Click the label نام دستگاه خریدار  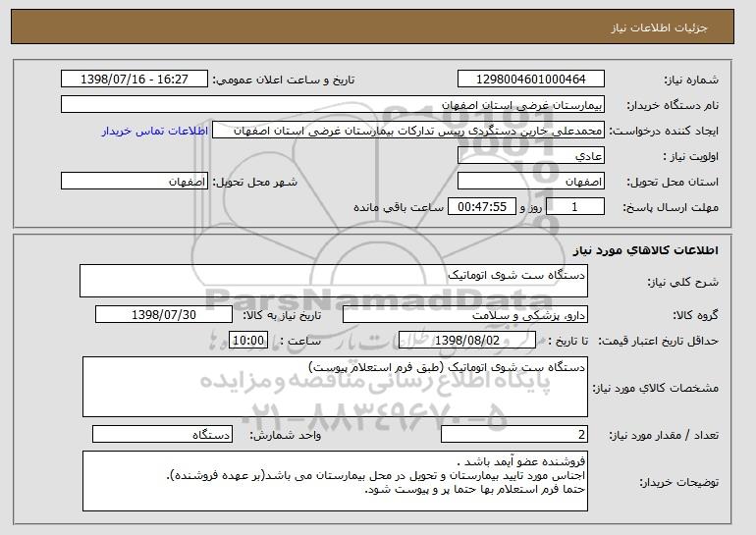coord(673,106)
